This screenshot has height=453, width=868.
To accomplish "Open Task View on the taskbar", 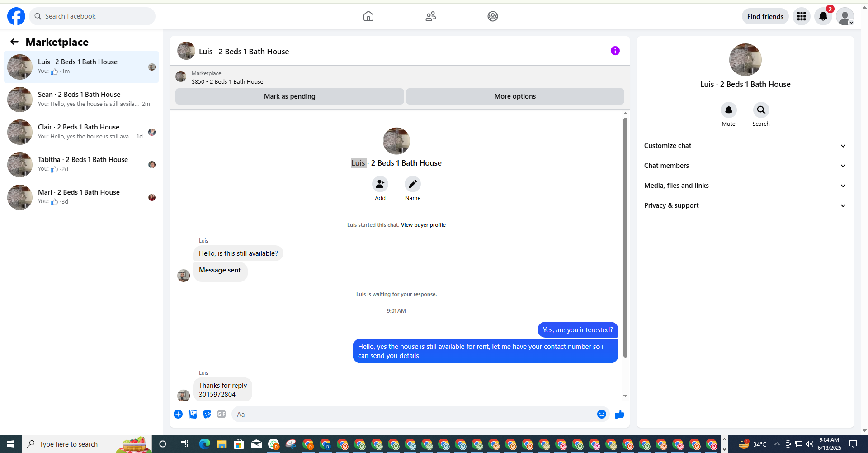I will coord(184,444).
